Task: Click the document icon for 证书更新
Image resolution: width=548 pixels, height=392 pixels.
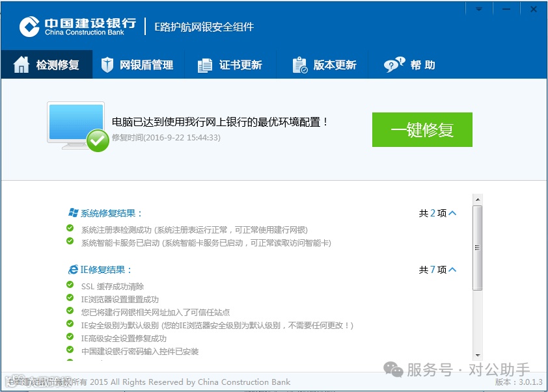Action: (205, 65)
